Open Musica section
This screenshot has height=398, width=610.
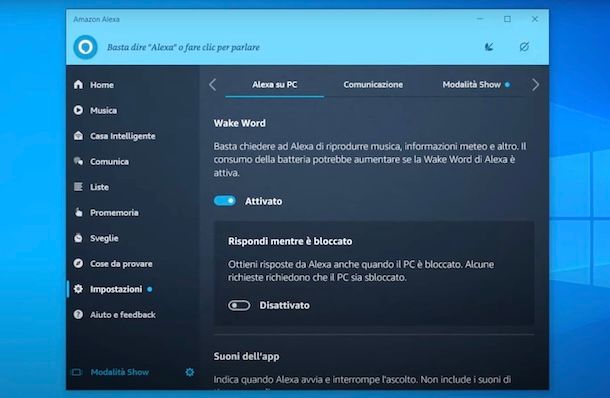coord(103,110)
